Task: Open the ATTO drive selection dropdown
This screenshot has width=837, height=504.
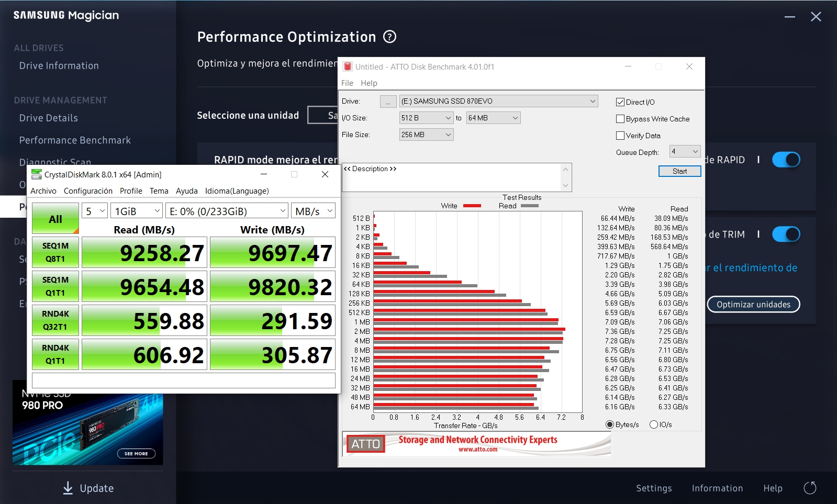Action: pos(498,101)
